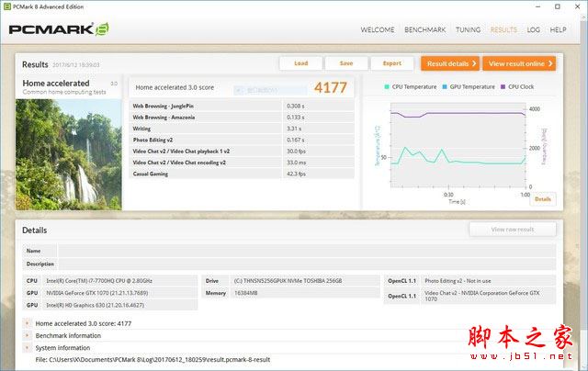Go to the TUNING tab
Image resolution: width=588 pixels, height=371 pixels.
(468, 30)
